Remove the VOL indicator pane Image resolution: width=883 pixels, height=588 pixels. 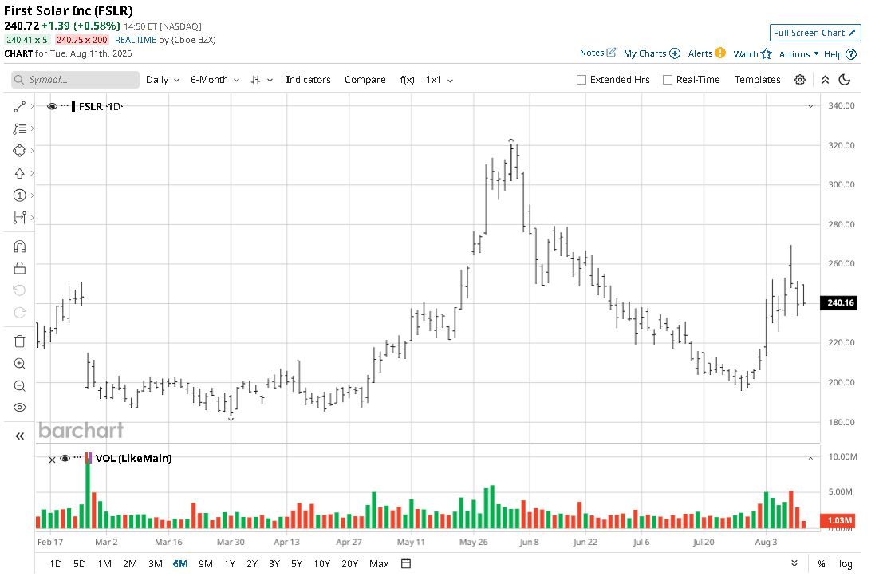52,460
